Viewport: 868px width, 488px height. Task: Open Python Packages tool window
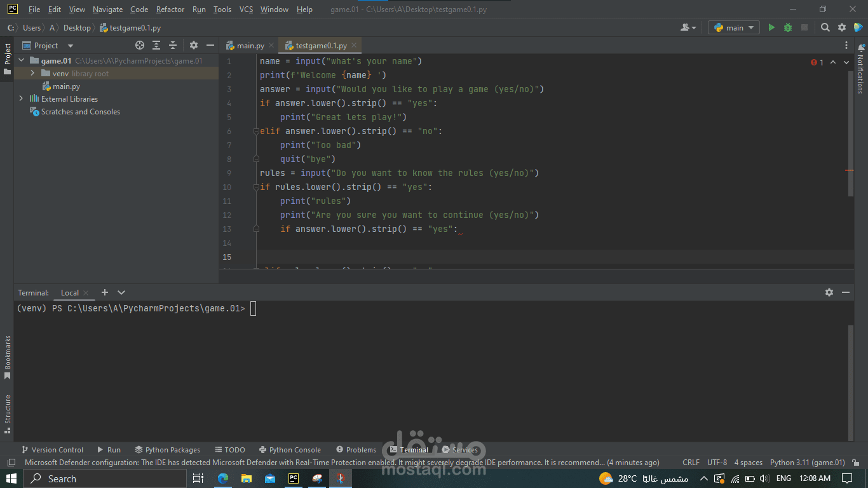pyautogui.click(x=167, y=450)
